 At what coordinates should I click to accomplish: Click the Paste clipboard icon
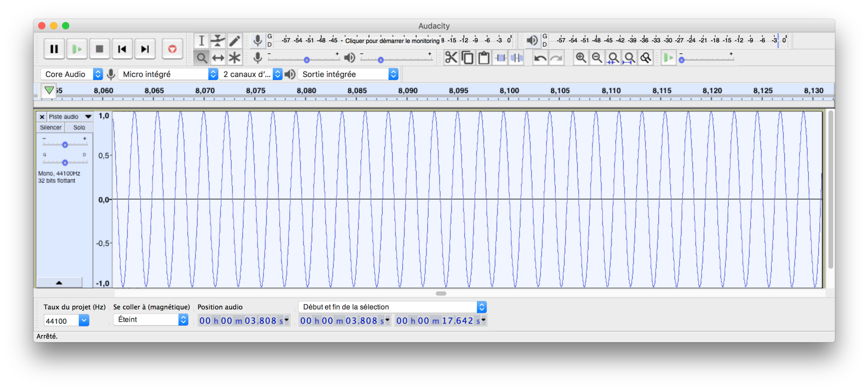point(484,58)
